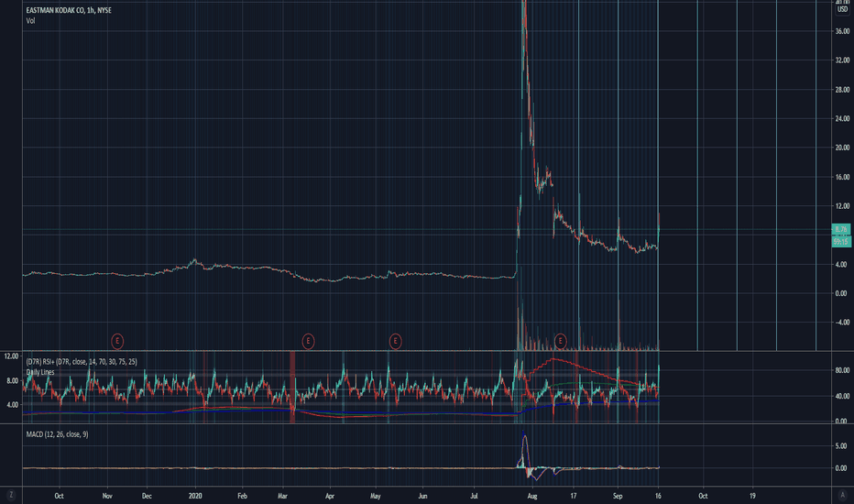Click the EASTMAN KODAK CO, 1h, NYSE title
854x504 pixels.
click(69, 10)
